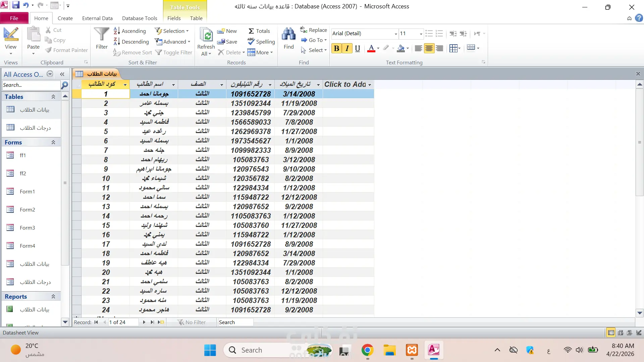Image resolution: width=644 pixels, height=362 pixels.
Task: Undo the last action in Quick Access toolbar
Action: (26, 5)
